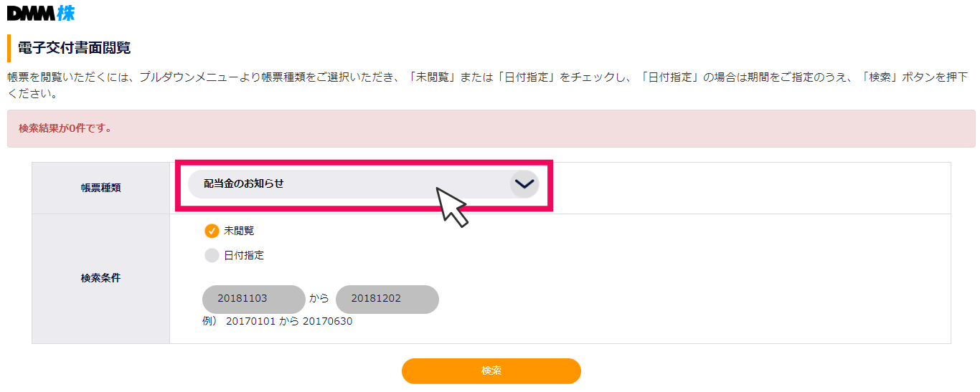Expand the dropdown using the chevron arrow
Image resolution: width=980 pixels, height=392 pixels.
click(x=524, y=184)
